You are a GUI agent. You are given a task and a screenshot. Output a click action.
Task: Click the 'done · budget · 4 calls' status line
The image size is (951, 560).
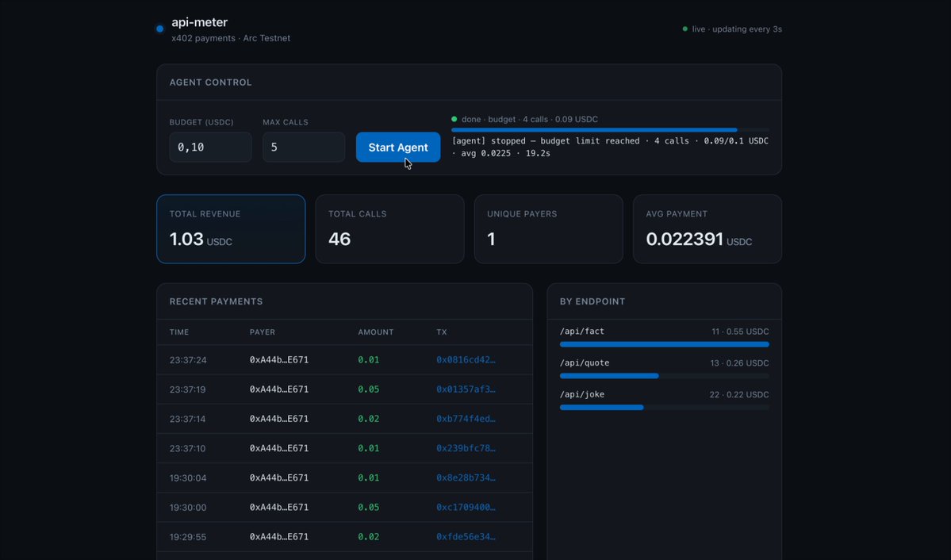(530, 119)
